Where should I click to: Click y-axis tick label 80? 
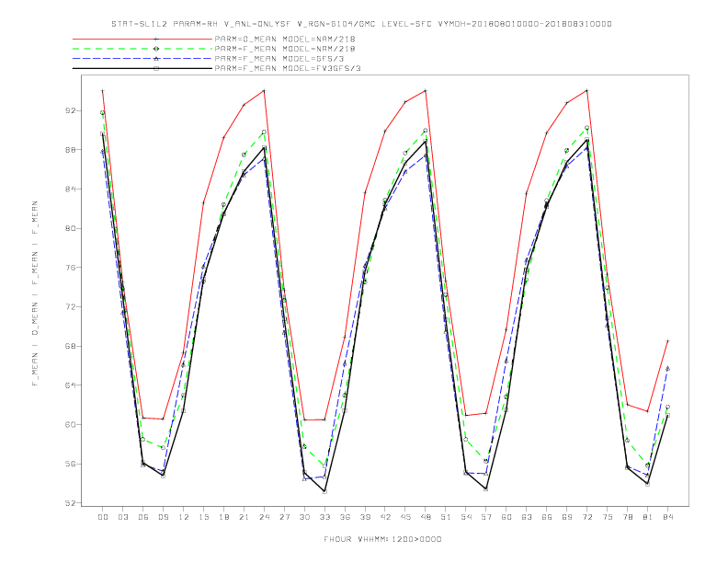pyautogui.click(x=71, y=228)
